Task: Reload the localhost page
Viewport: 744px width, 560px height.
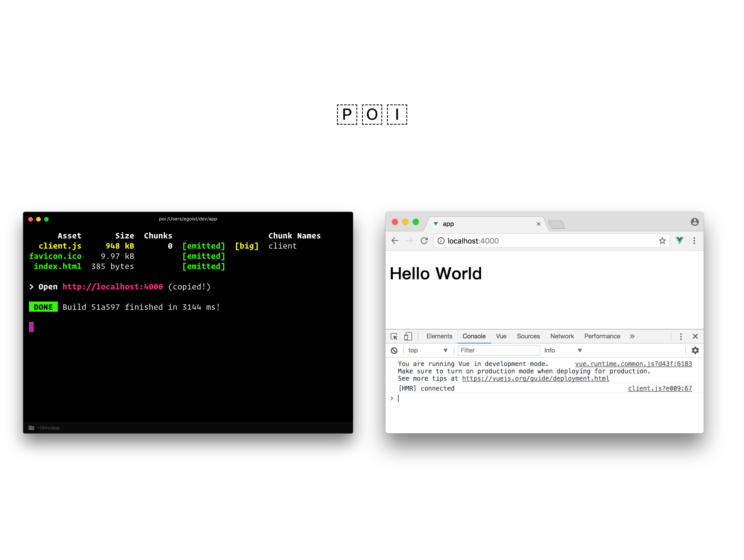Action: click(424, 241)
